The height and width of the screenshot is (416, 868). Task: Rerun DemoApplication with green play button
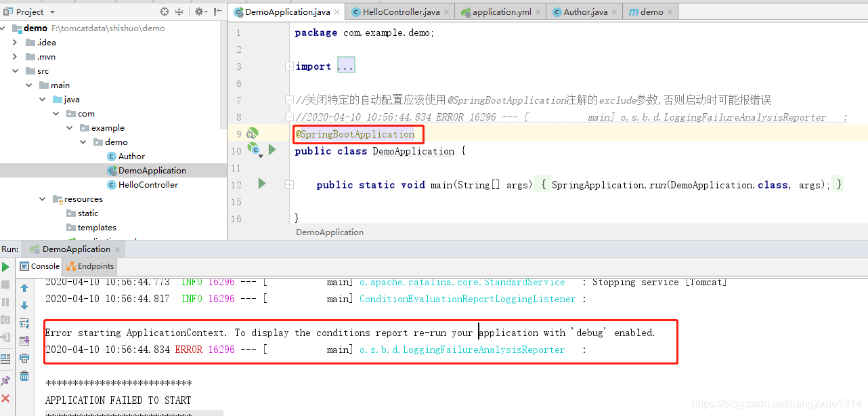6,267
